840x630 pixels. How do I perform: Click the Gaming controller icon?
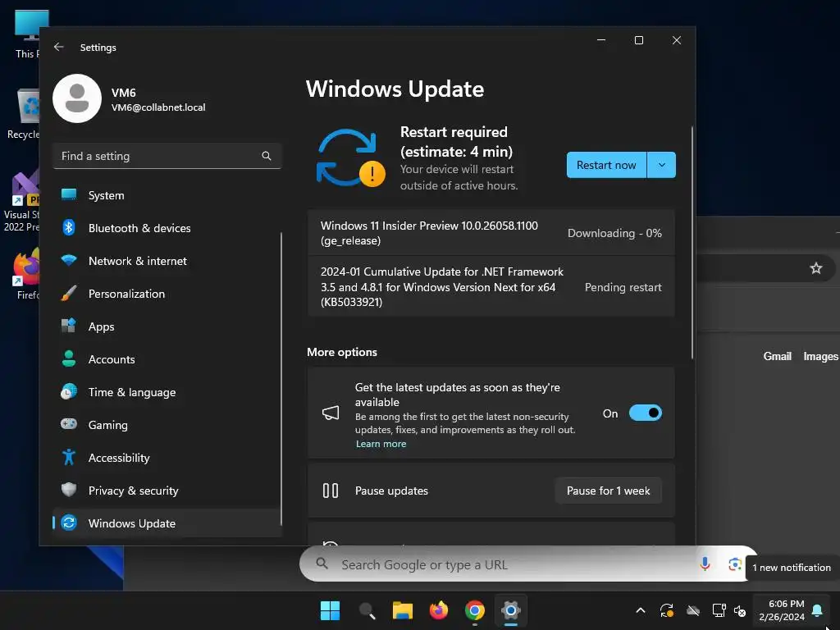point(69,424)
